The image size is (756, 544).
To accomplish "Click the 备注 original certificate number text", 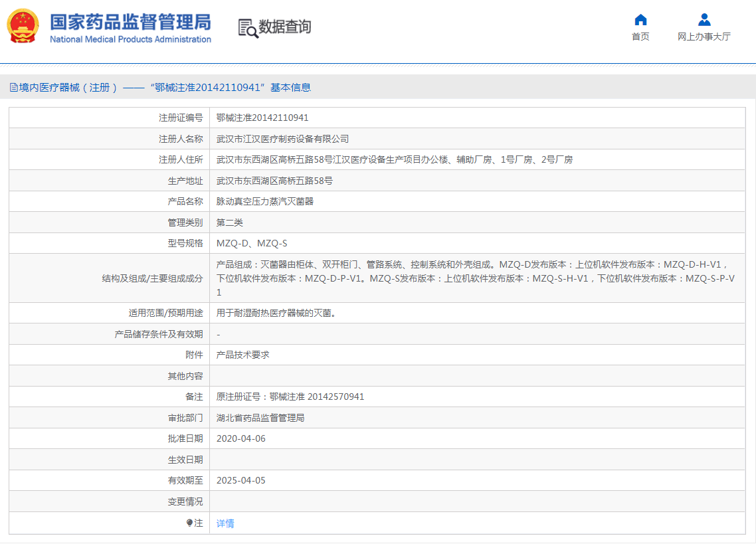I will [x=290, y=397].
